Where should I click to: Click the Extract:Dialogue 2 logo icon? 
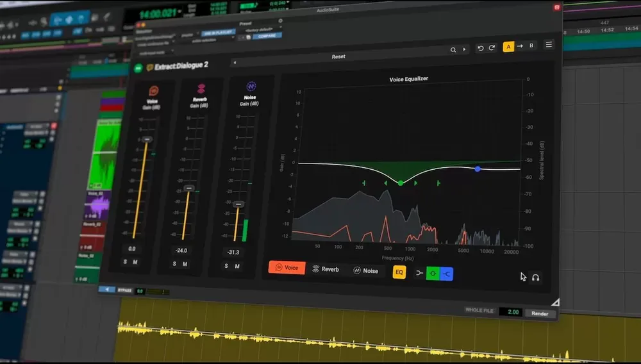[150, 67]
